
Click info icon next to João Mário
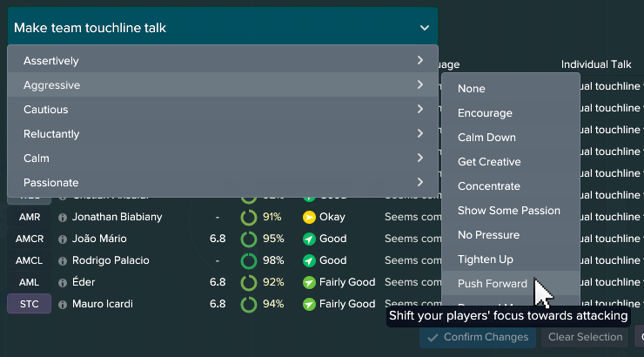[x=63, y=239]
